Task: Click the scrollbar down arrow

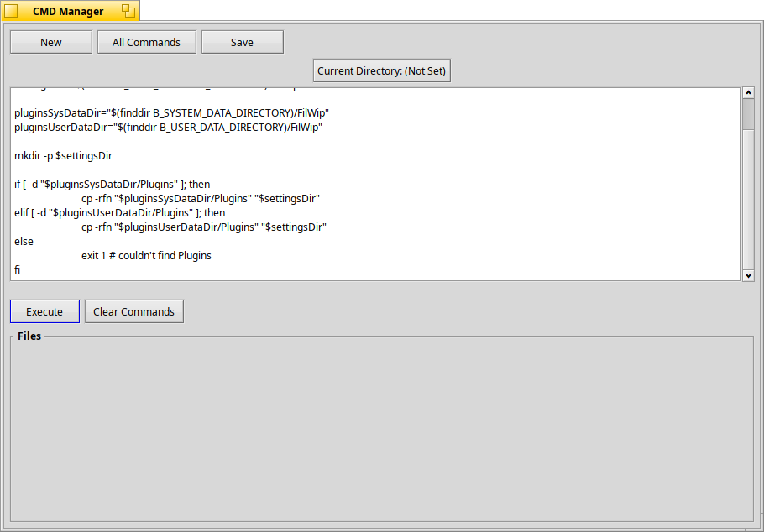Action: coord(748,276)
